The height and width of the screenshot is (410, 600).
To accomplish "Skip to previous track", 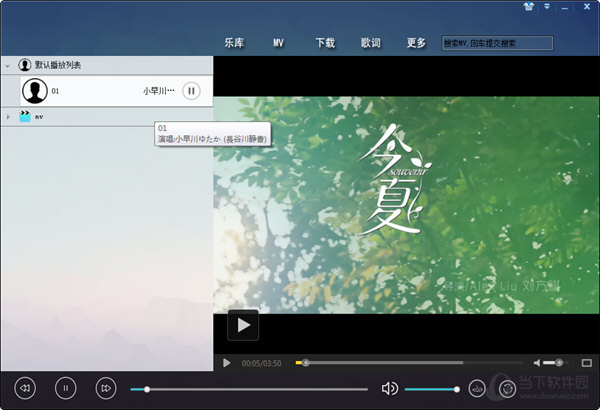I will coord(25,388).
